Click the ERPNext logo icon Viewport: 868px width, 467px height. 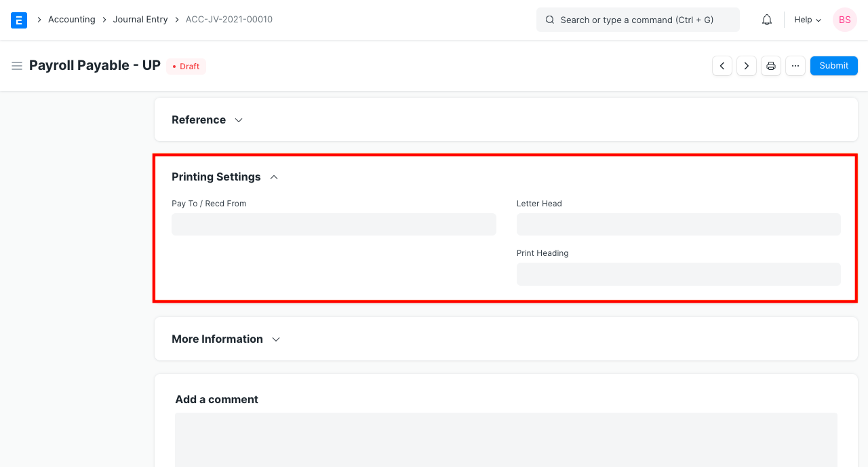[x=18, y=20]
